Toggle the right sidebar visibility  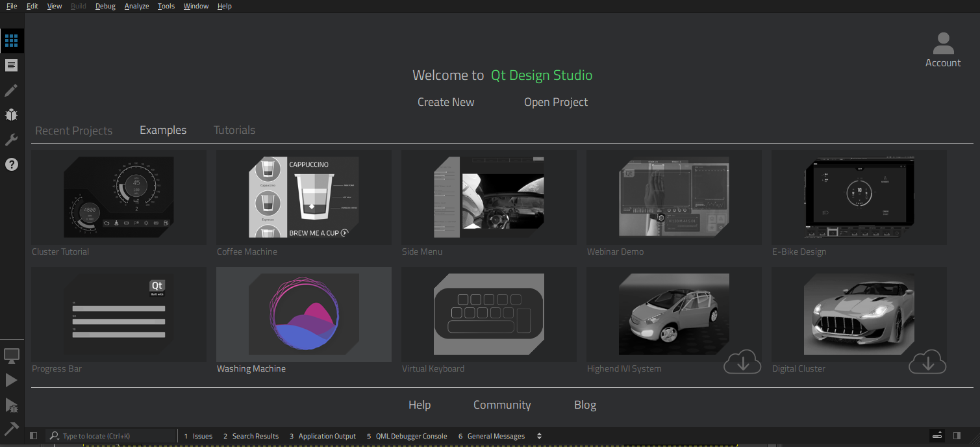pos(957,435)
